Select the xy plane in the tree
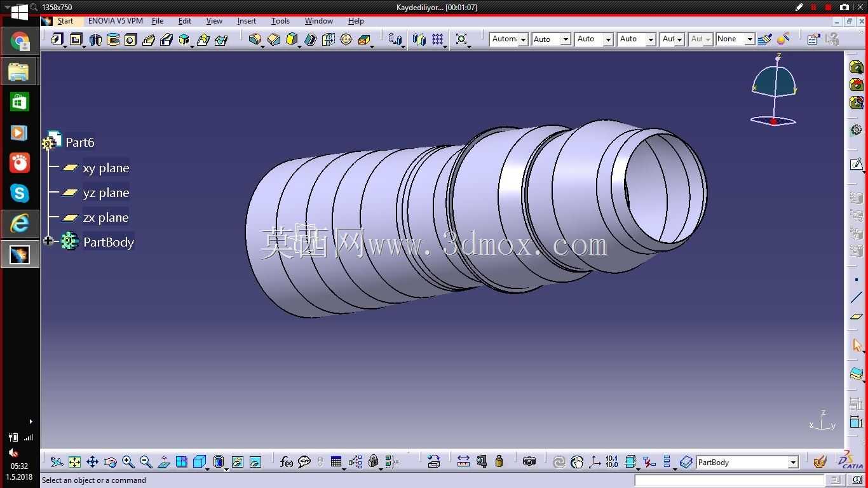The image size is (868, 488). (105, 168)
